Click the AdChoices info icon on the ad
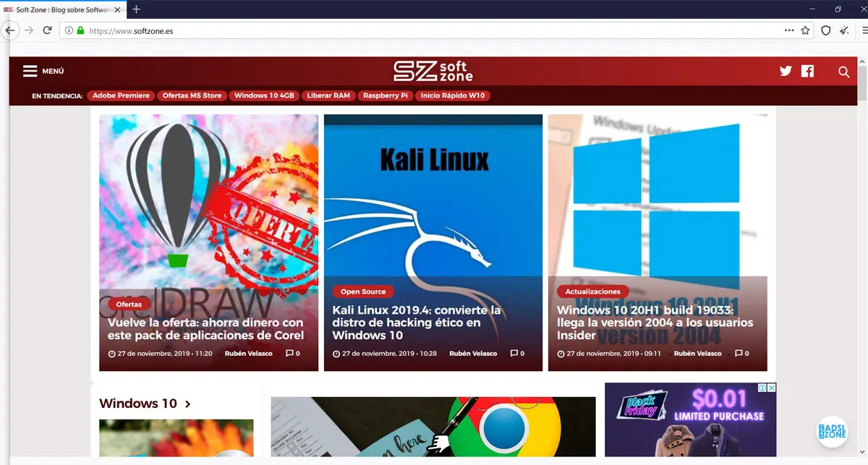868x465 pixels. click(762, 388)
